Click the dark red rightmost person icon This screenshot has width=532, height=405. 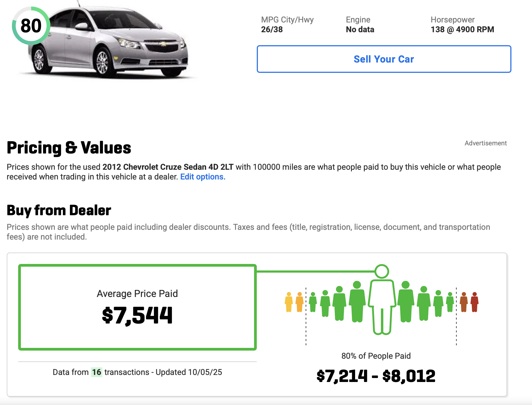[x=474, y=302]
